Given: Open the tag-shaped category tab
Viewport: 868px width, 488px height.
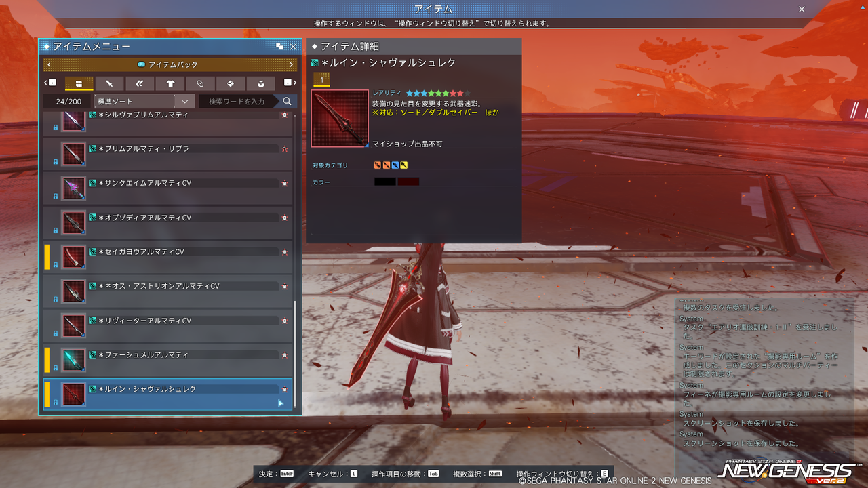Looking at the screenshot, I should [x=201, y=83].
